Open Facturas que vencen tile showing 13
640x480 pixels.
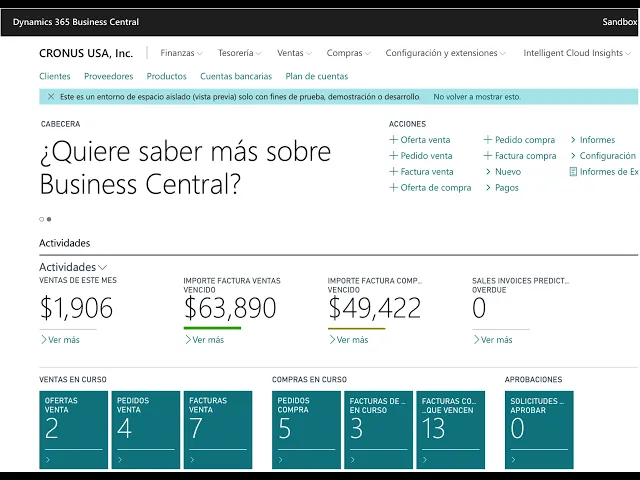click(451, 430)
